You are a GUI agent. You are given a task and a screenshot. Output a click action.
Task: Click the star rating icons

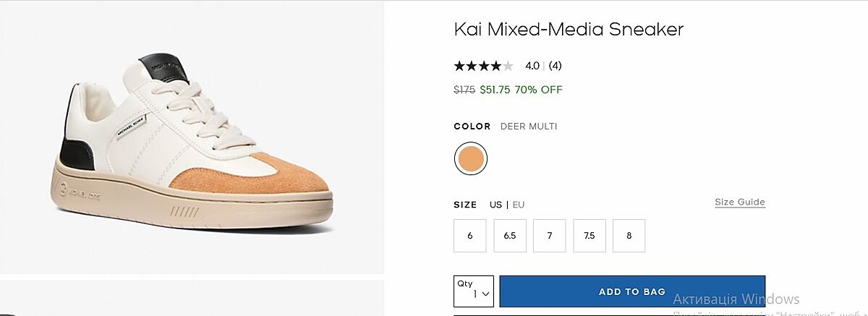coord(483,66)
